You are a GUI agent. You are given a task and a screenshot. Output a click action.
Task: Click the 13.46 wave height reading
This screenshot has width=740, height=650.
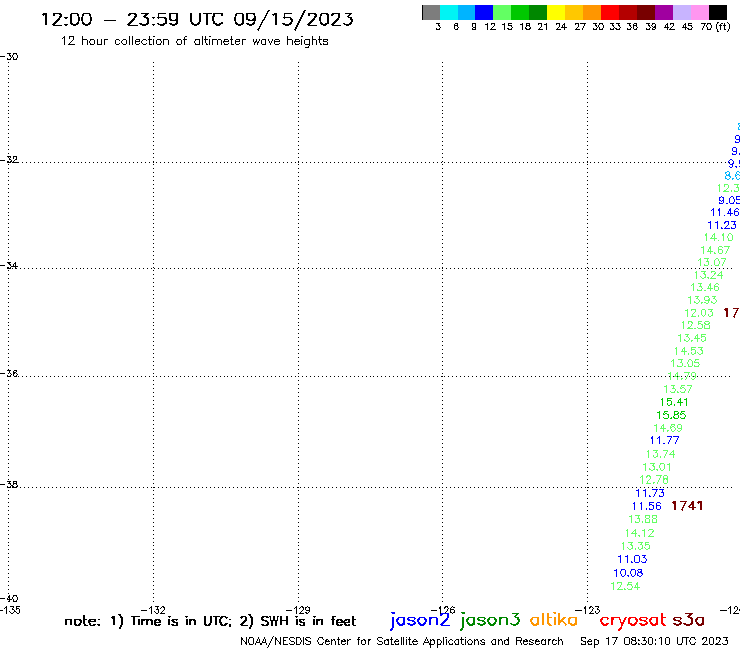(x=705, y=287)
